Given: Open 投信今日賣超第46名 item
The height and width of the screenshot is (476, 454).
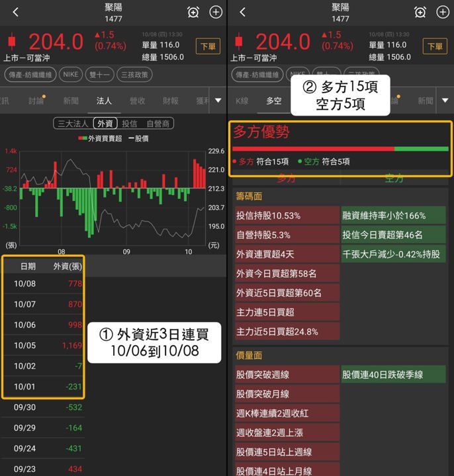Looking at the screenshot, I should pyautogui.click(x=393, y=235).
